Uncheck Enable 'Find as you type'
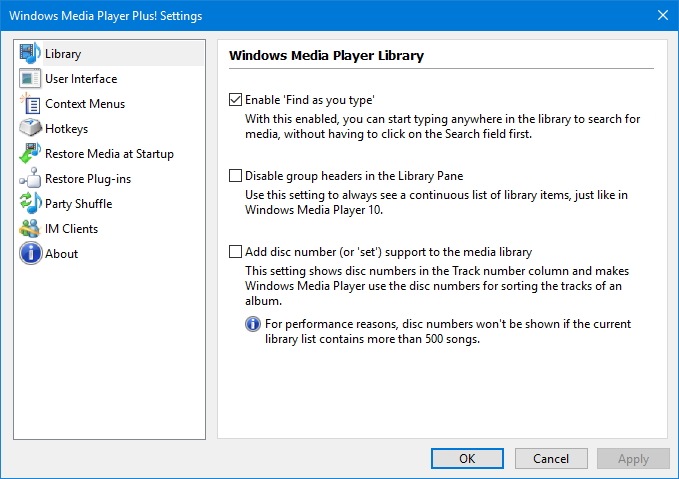679x479 pixels. 235,100
